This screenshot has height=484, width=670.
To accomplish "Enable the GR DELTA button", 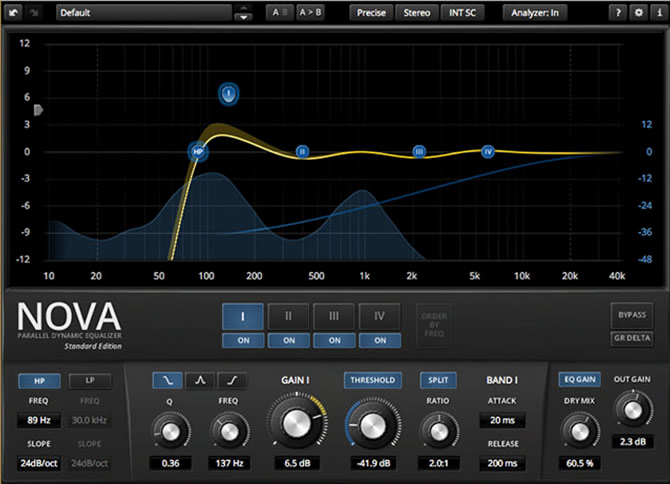I will 632,338.
